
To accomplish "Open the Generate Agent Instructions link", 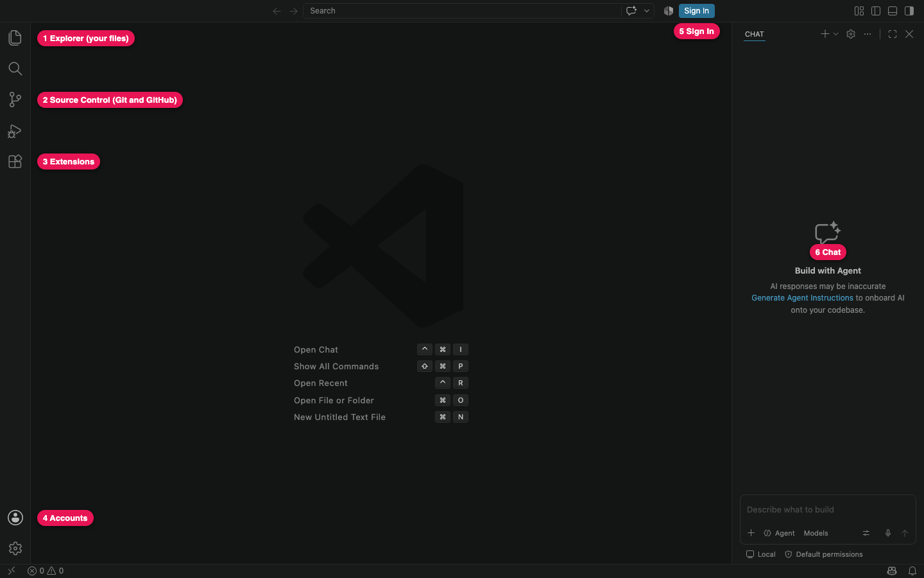I will 802,298.
